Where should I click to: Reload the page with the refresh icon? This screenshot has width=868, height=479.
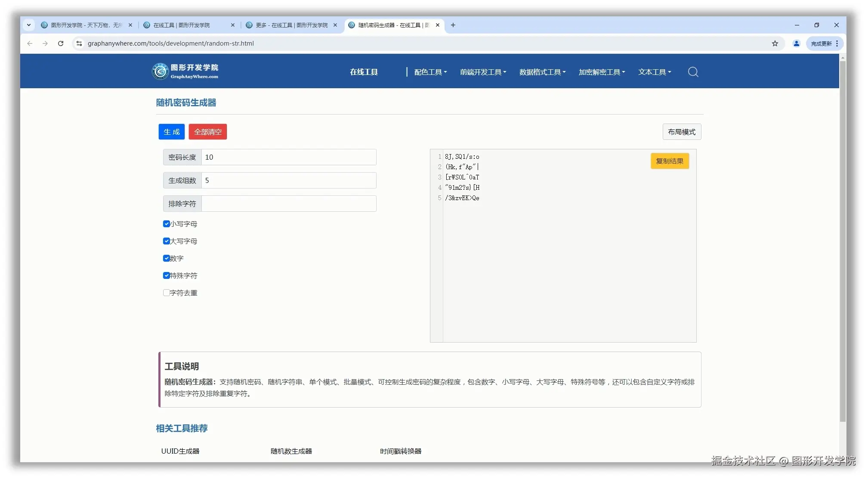click(61, 43)
